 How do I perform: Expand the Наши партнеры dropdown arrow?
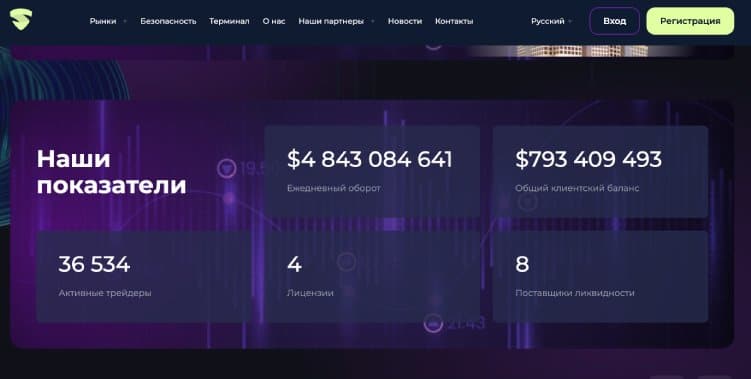[x=373, y=22]
